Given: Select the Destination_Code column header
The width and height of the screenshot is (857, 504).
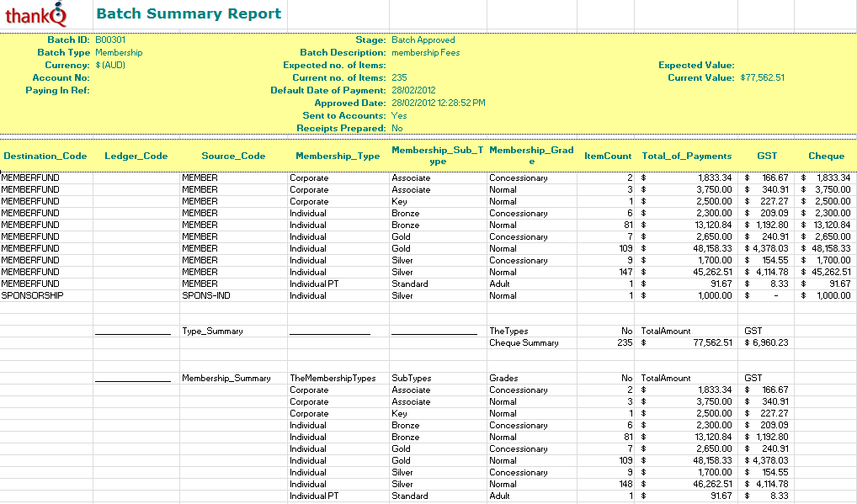Looking at the screenshot, I should click(45, 156).
